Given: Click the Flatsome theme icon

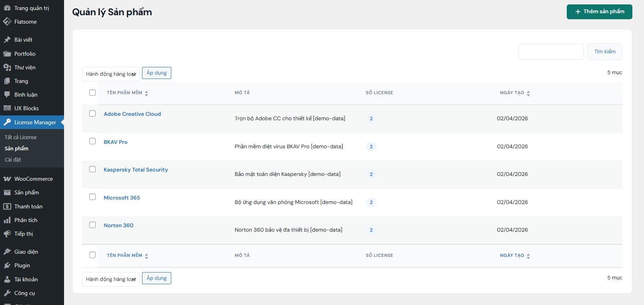Looking at the screenshot, I should tap(7, 22).
